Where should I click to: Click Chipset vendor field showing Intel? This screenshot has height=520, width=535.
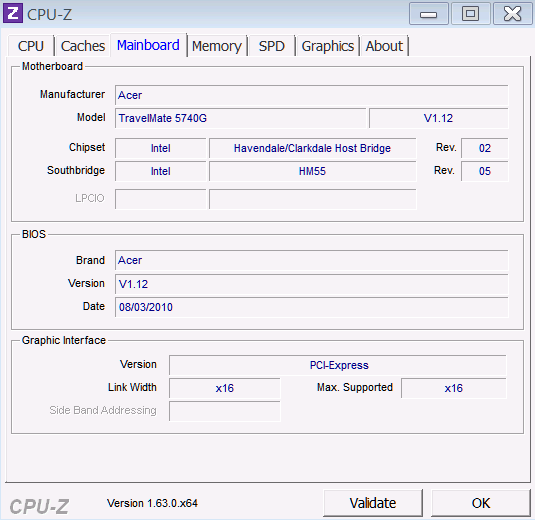161,148
